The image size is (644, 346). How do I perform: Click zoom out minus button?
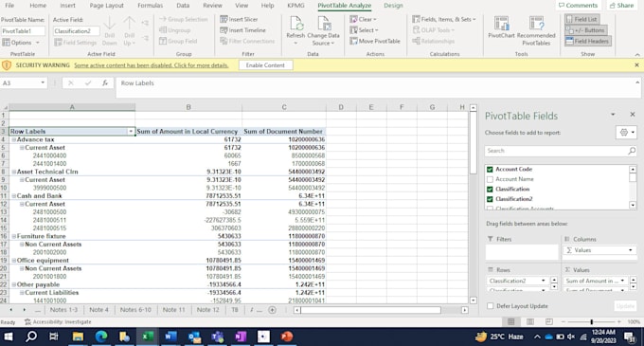(x=563, y=321)
